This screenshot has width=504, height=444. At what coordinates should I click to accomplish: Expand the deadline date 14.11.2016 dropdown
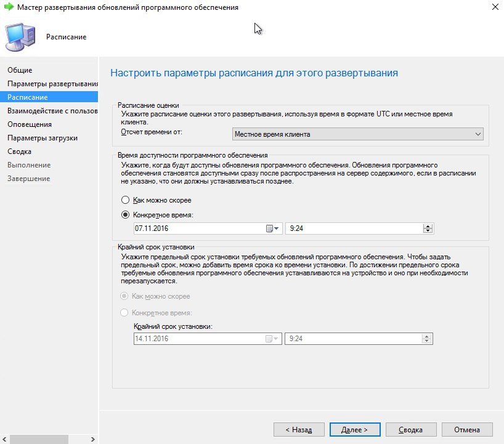[275, 339]
